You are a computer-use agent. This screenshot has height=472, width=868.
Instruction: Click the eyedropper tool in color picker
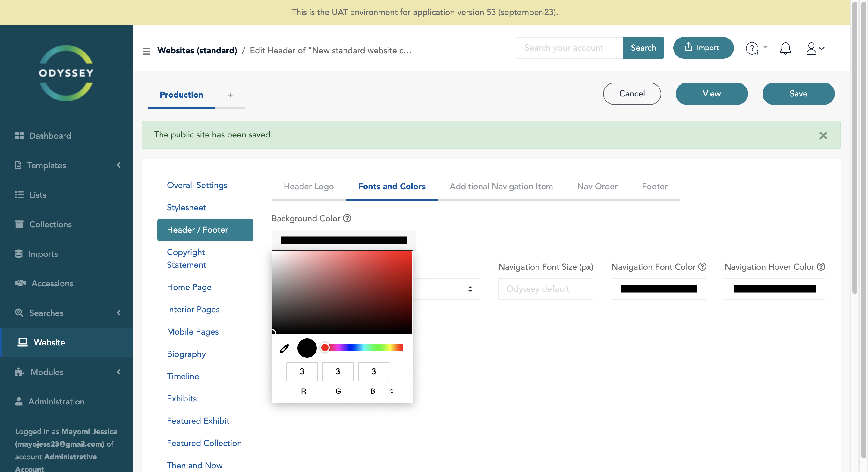click(x=285, y=348)
